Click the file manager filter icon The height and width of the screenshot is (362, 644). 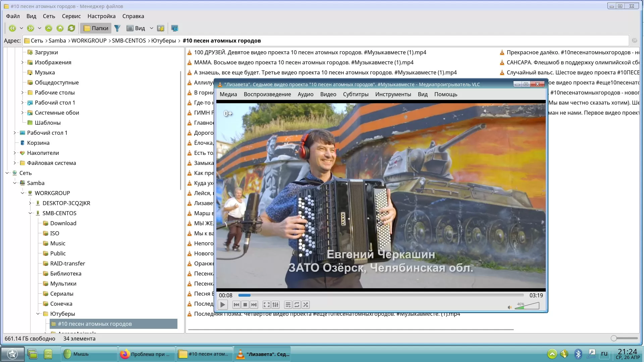tap(118, 29)
